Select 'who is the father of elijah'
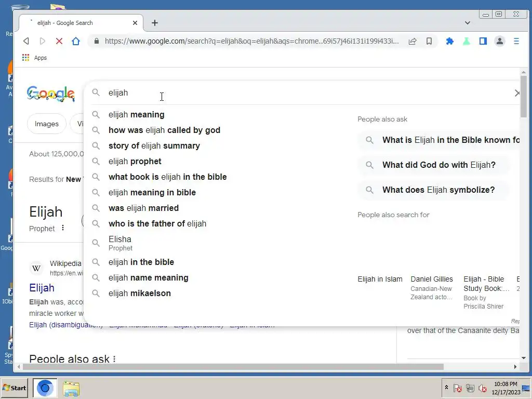 click(x=157, y=224)
